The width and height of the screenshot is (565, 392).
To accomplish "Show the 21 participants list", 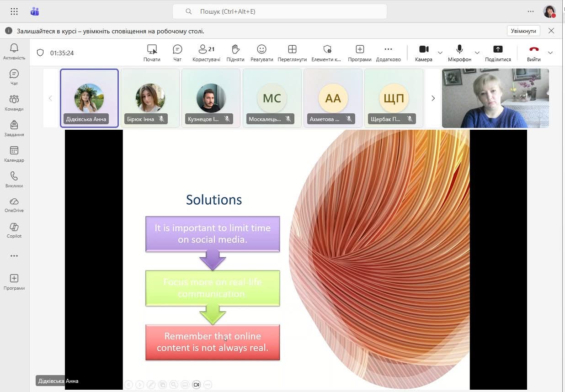I will pyautogui.click(x=206, y=53).
